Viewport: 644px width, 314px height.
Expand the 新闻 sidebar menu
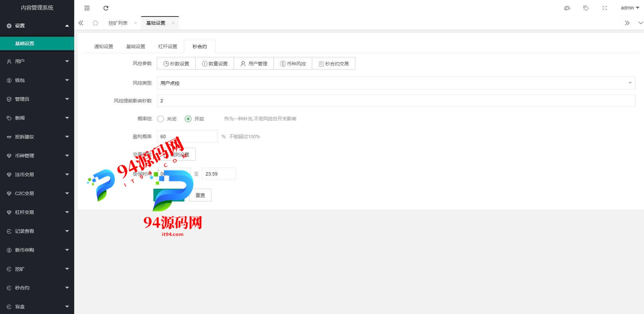(x=67, y=118)
